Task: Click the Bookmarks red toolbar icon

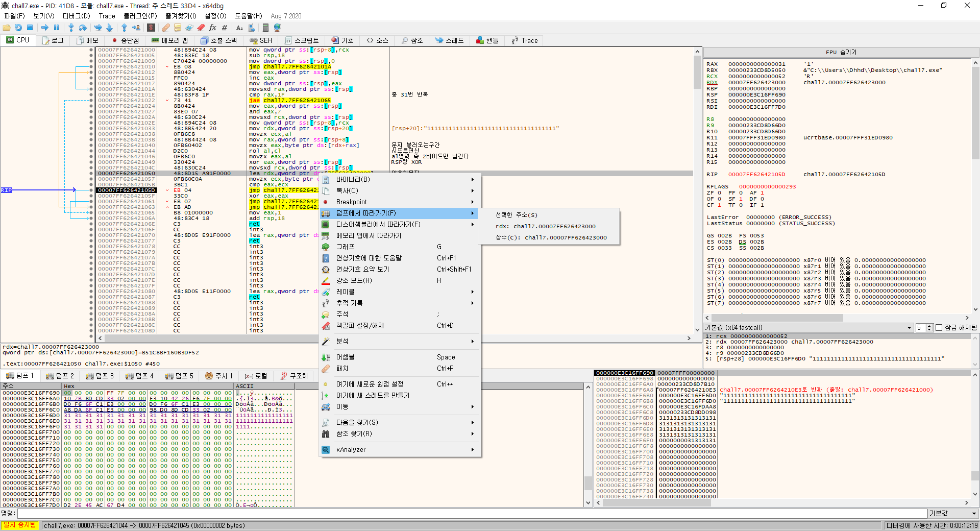Action: [201, 28]
